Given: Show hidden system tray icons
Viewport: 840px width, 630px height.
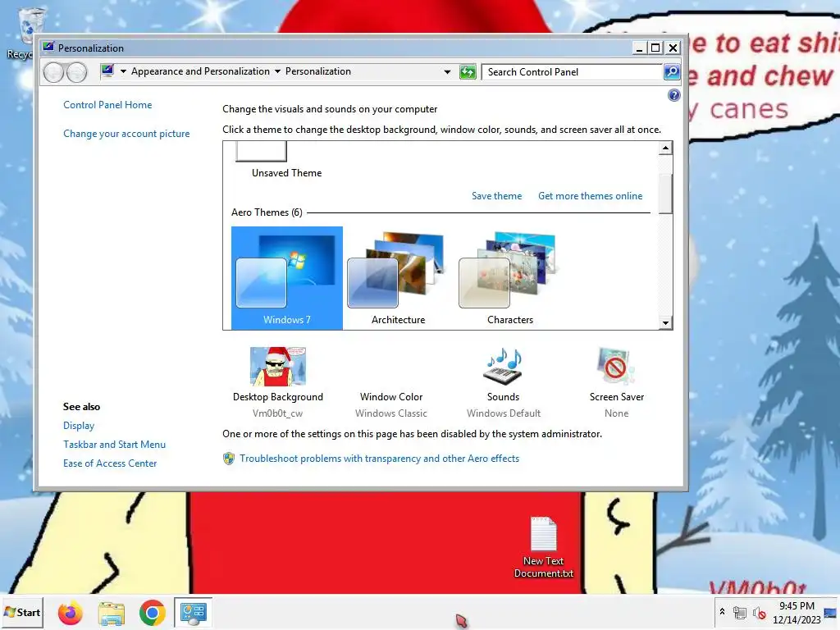Looking at the screenshot, I should click(x=722, y=611).
